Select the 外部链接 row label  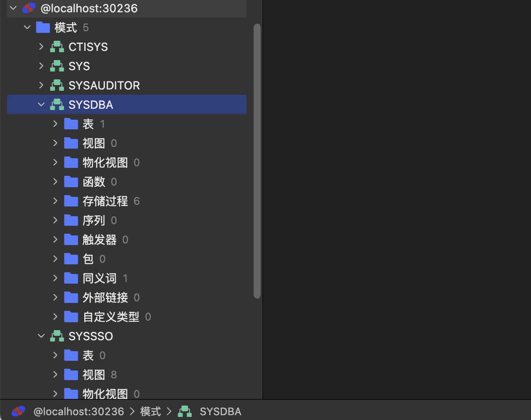[105, 298]
